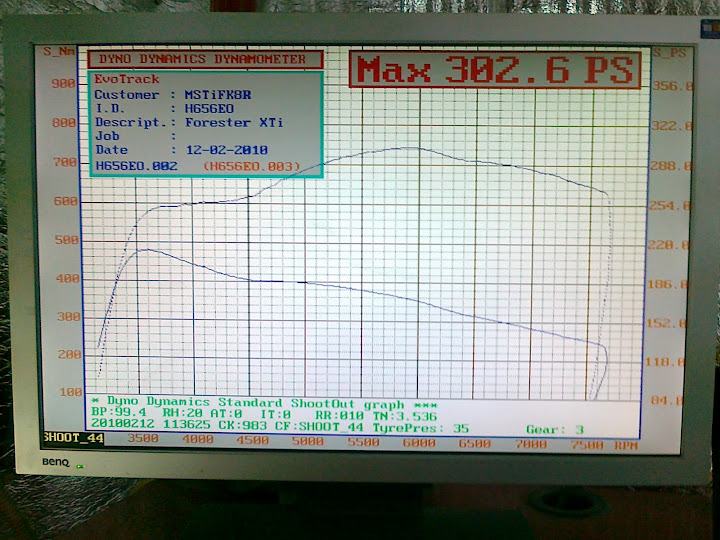Click the 6000 RPM axis tick
Screen dimensions: 720x540
pos(419,443)
